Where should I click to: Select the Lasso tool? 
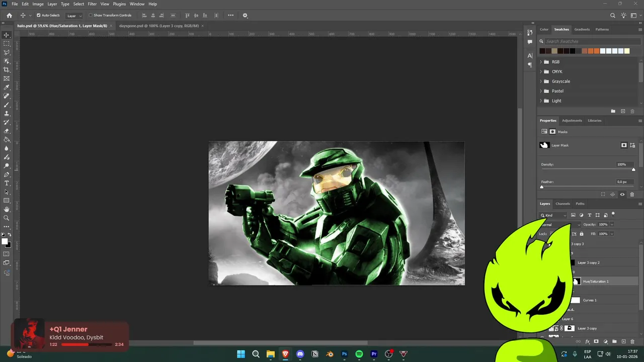coord(7,52)
